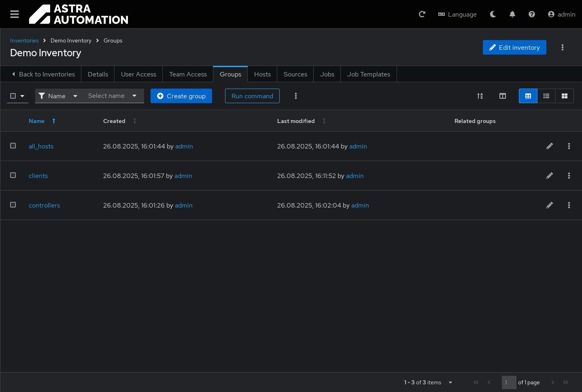582x392 pixels.
Task: Check the clients group checkbox
Action: click(x=13, y=175)
